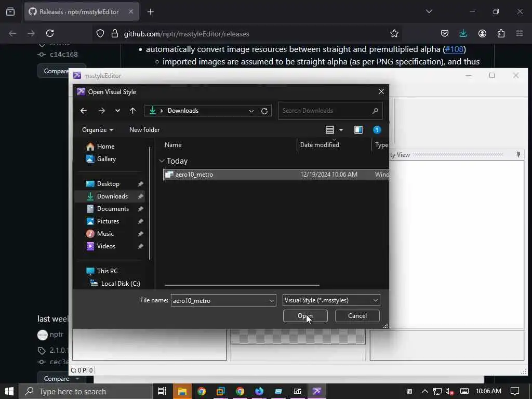Viewport: 532px width, 399px height.
Task: Open issue #108 link
Action: pos(454,49)
